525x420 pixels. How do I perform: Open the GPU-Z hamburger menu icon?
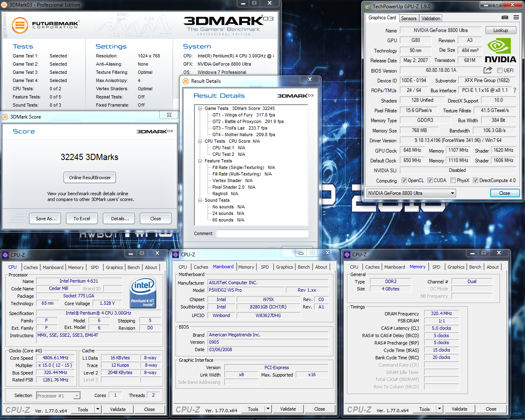tap(516, 18)
